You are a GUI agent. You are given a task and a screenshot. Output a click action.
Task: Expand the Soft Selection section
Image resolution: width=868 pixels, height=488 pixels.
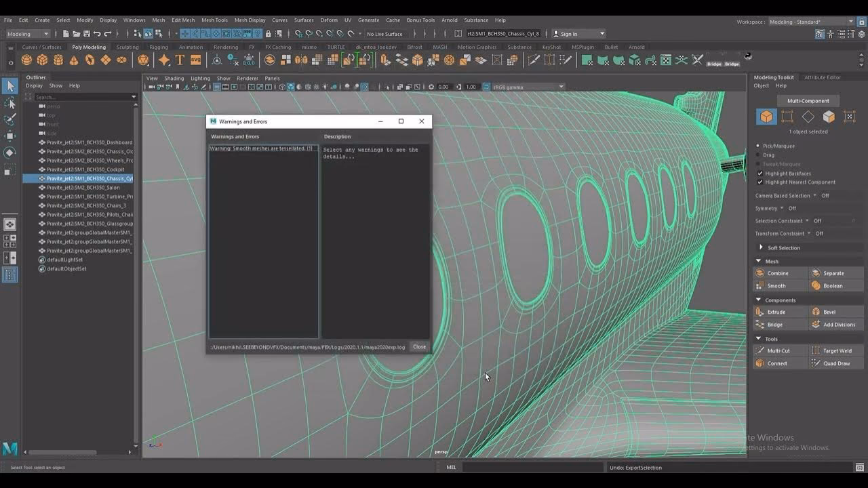coord(762,248)
